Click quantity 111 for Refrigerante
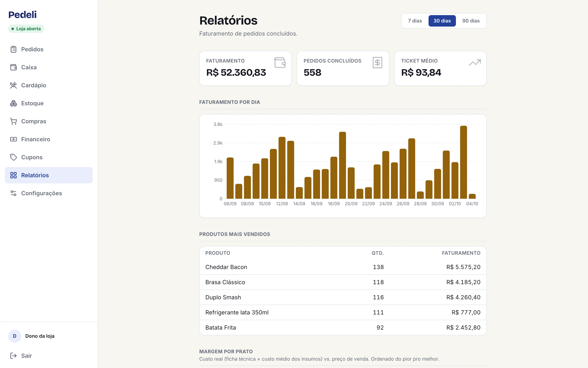This screenshot has width=588, height=368. coord(378,312)
